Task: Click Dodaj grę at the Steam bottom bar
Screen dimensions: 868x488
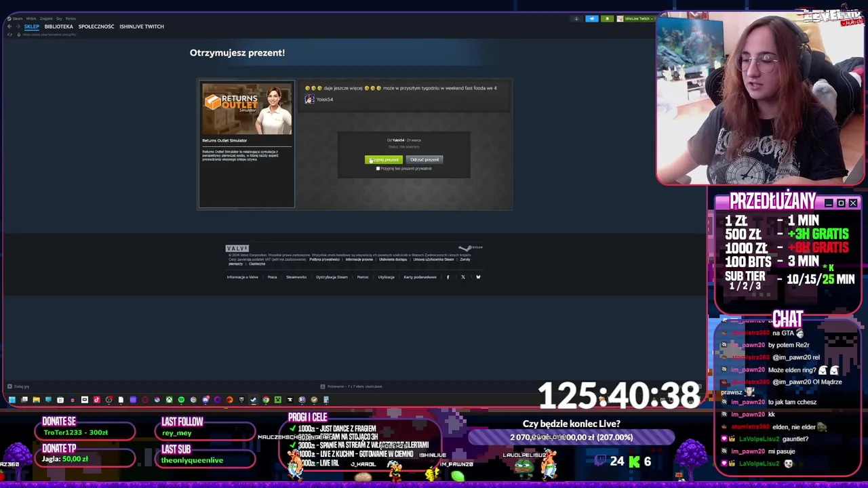Action: pos(18,386)
